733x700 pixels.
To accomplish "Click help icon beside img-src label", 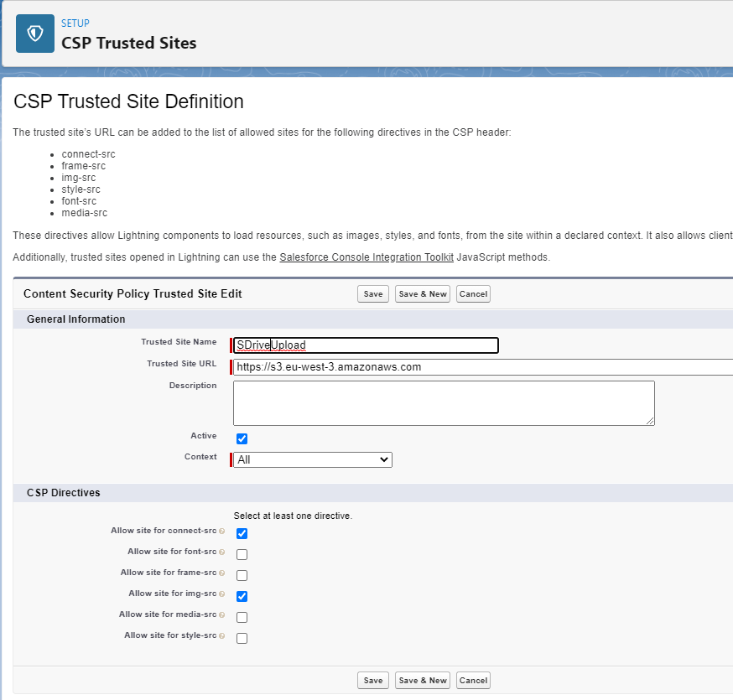I will click(x=221, y=594).
